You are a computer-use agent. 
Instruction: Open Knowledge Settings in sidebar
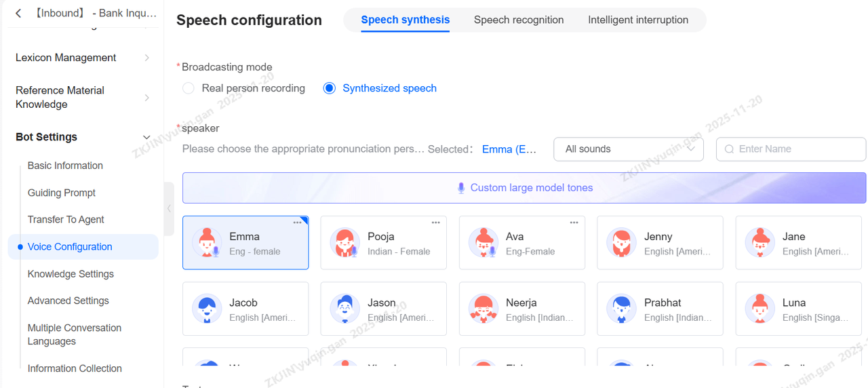pos(71,274)
